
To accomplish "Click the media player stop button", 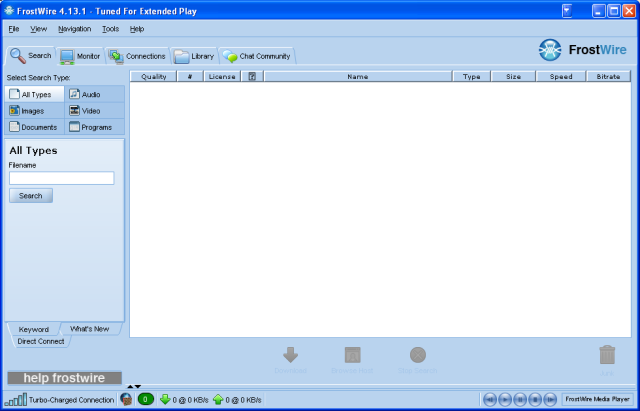I will pos(535,399).
